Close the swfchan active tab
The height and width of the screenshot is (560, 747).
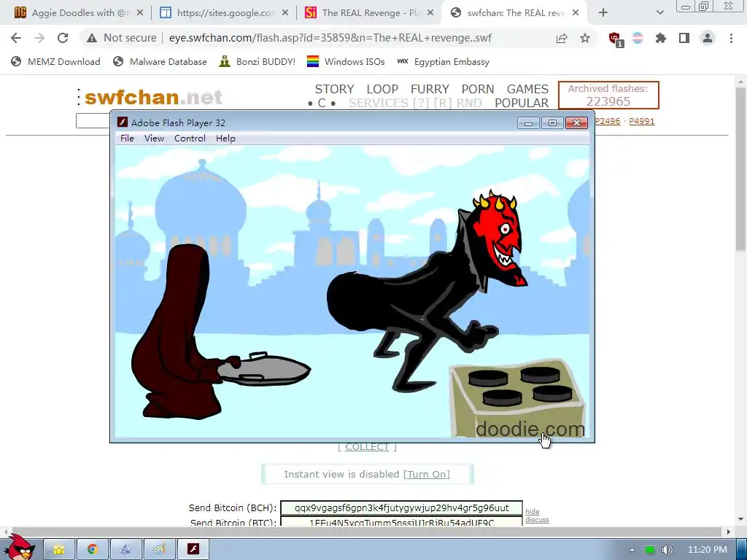576,13
